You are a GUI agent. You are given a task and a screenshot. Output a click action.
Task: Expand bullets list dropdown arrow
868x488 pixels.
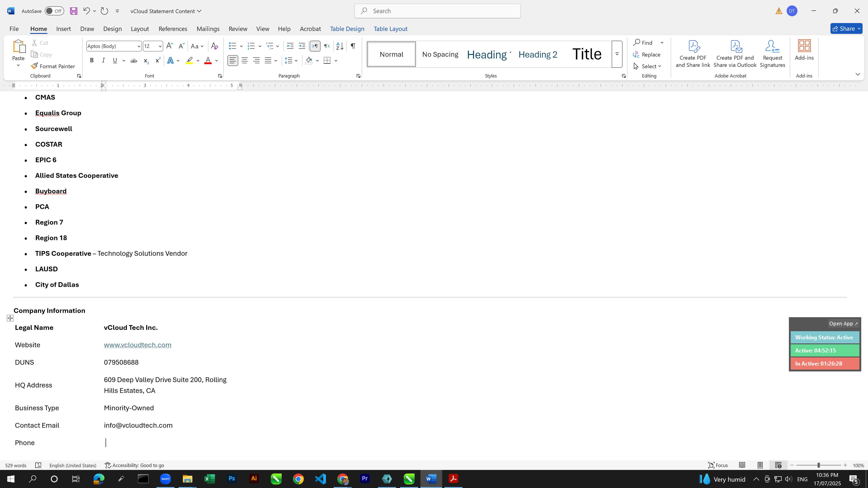(241, 46)
